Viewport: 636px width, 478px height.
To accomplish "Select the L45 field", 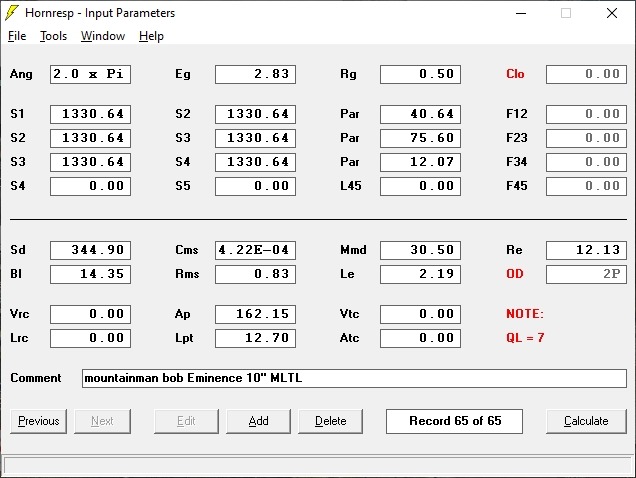I will 420,186.
